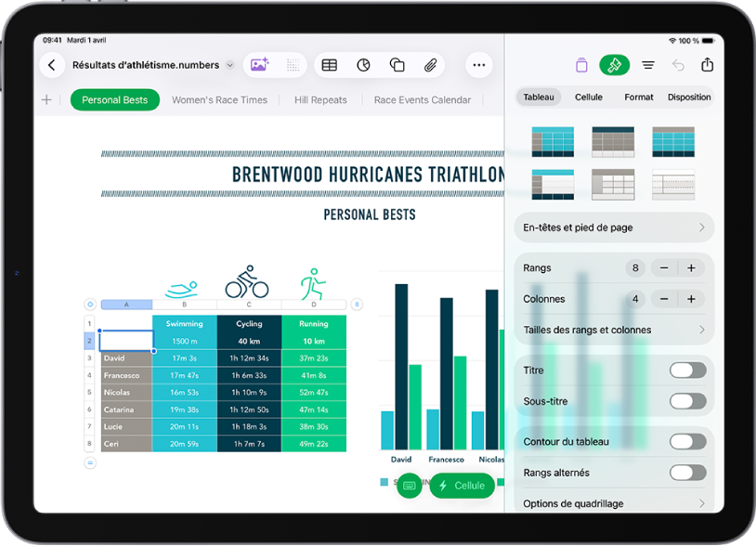Screen dimensions: 756x546
Task: Switch to the Cellule tab
Action: coord(588,97)
